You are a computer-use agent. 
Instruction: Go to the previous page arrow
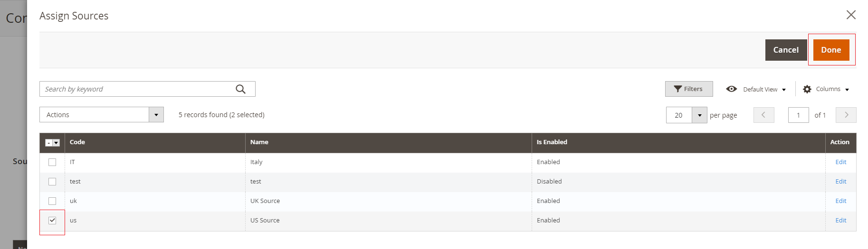point(763,115)
